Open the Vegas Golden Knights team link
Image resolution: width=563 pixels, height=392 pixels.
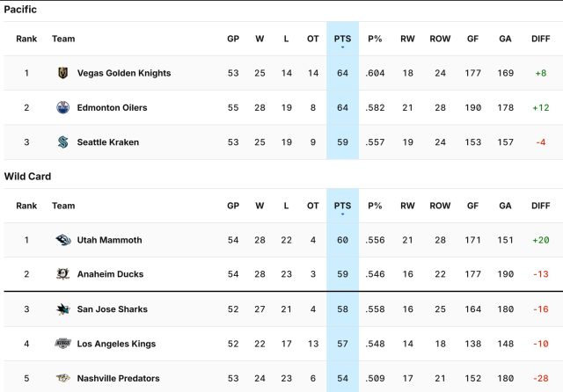click(x=124, y=73)
